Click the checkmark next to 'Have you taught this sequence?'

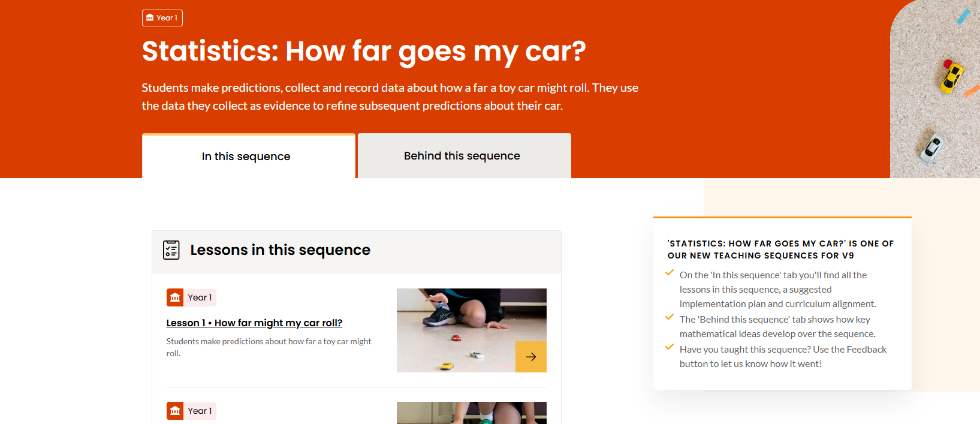670,347
